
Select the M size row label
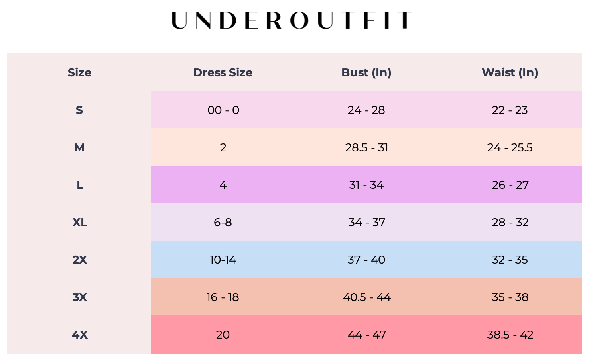click(79, 147)
